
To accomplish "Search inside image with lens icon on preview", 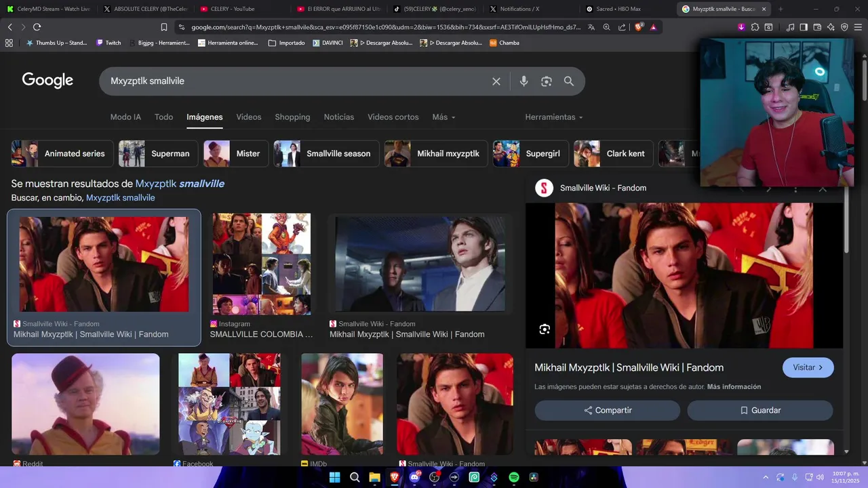I will click(545, 329).
